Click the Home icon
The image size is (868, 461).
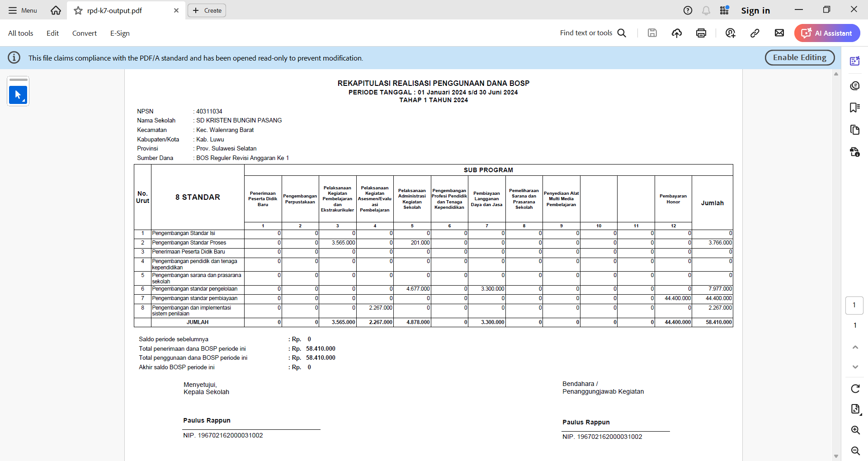tap(56, 10)
